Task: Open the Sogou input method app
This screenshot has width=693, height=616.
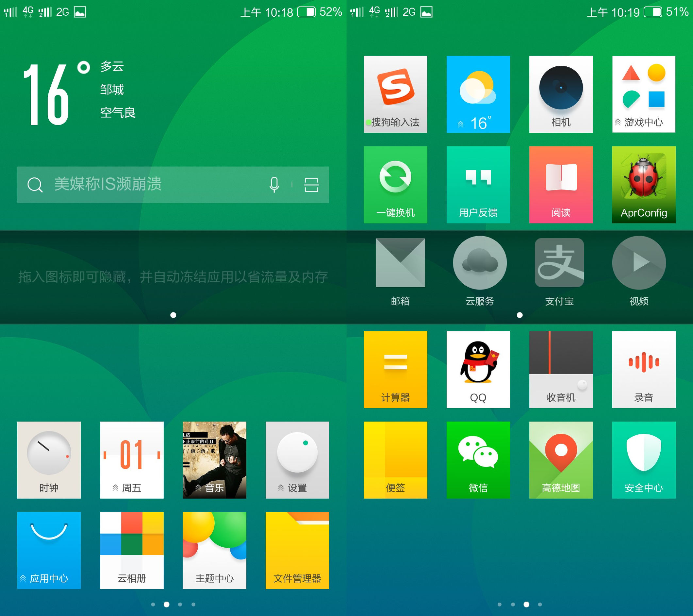Action: point(395,94)
